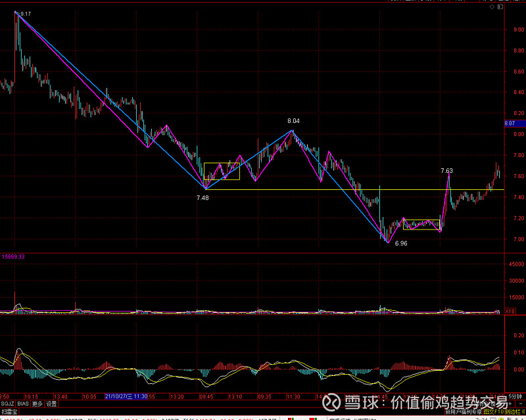Image resolution: width=526 pixels, height=420 pixels.
Task: Open the 图文F10 company info
Action: pyautogui.click(x=494, y=411)
